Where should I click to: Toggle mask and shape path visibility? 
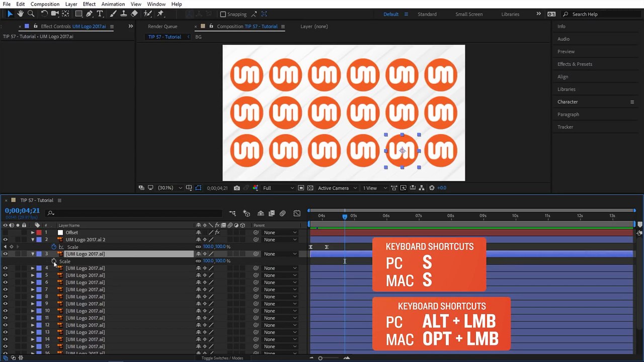[x=198, y=188]
